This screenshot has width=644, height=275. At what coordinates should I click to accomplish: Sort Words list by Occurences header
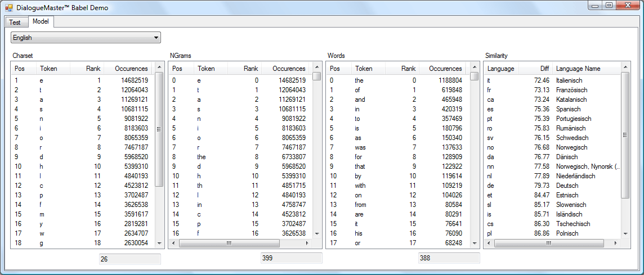tap(443, 69)
